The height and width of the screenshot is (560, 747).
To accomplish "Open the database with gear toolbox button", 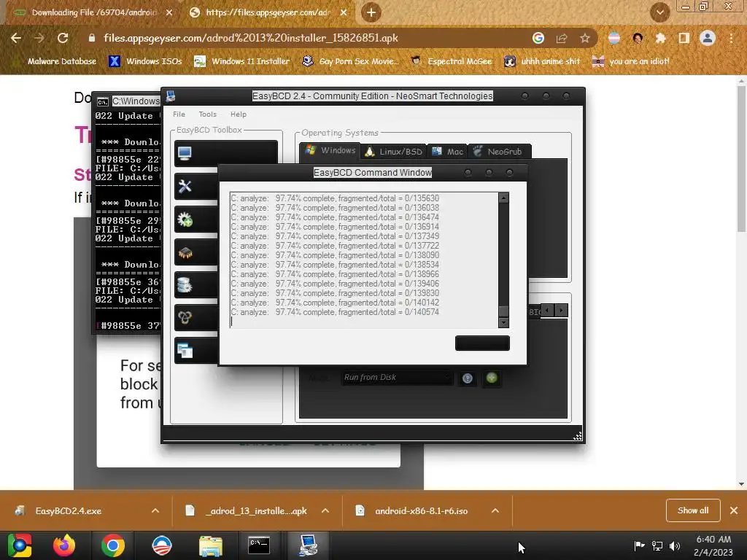I will click(196, 285).
